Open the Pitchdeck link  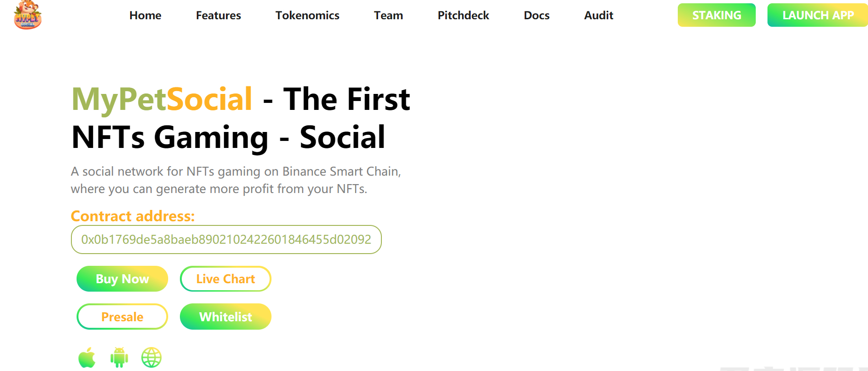[463, 15]
